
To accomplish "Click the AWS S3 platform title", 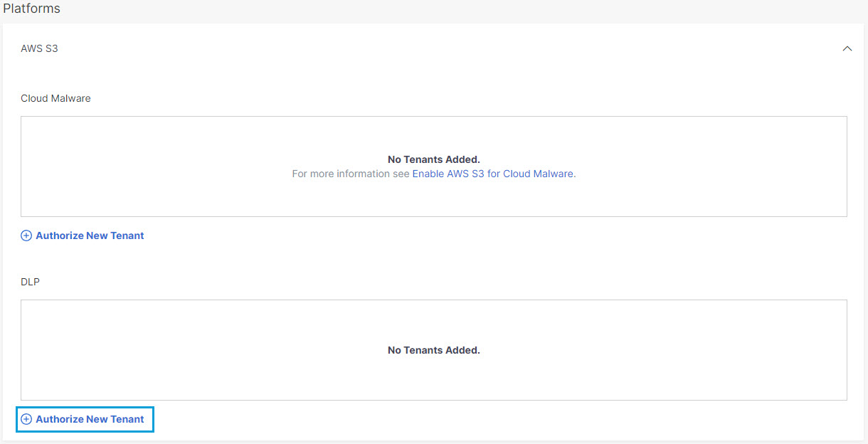I will click(x=40, y=49).
